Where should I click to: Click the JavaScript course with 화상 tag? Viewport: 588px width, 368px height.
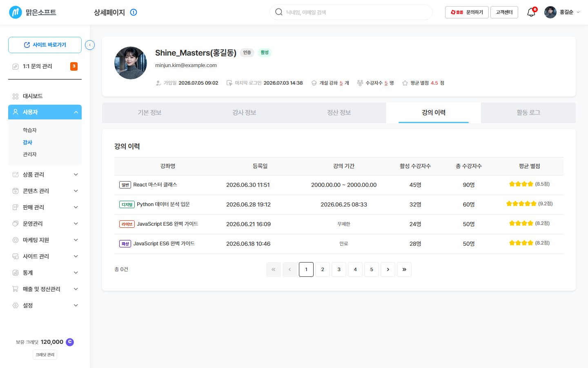[164, 244]
